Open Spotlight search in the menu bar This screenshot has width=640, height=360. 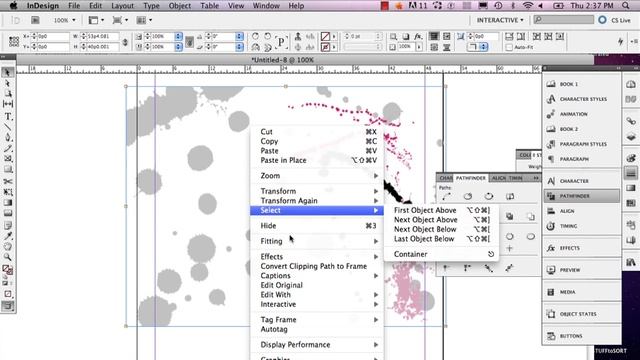pyautogui.click(x=626, y=6)
